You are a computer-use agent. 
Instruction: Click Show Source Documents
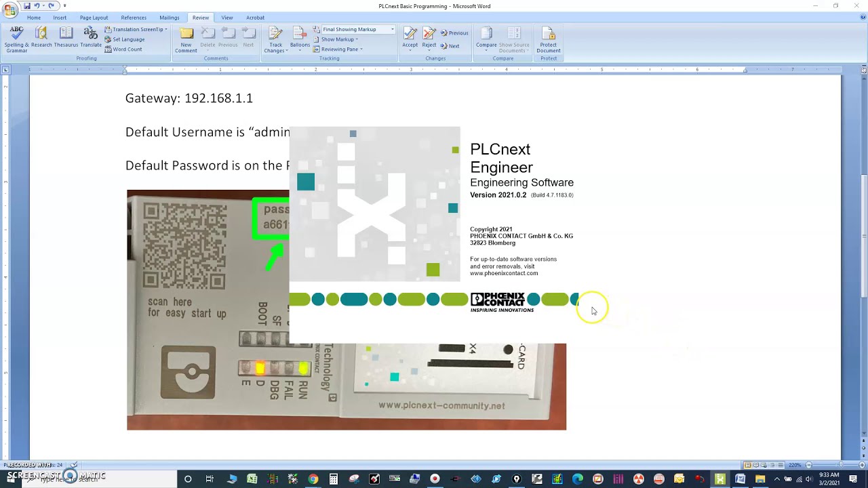[514, 40]
